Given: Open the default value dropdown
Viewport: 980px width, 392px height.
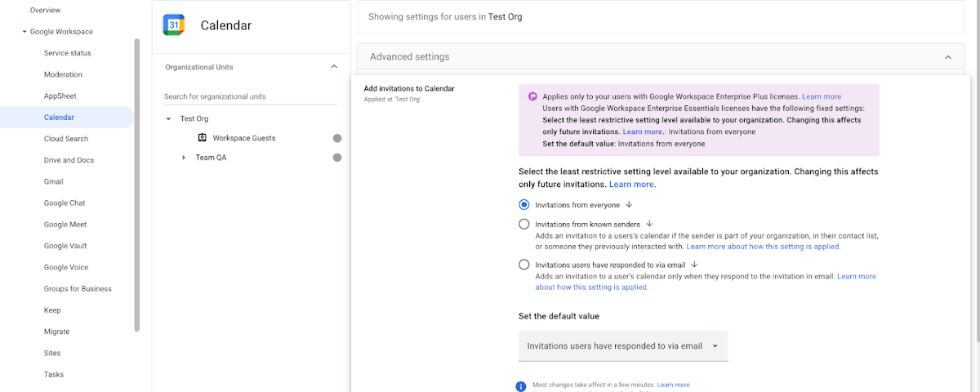Looking at the screenshot, I should coord(623,346).
